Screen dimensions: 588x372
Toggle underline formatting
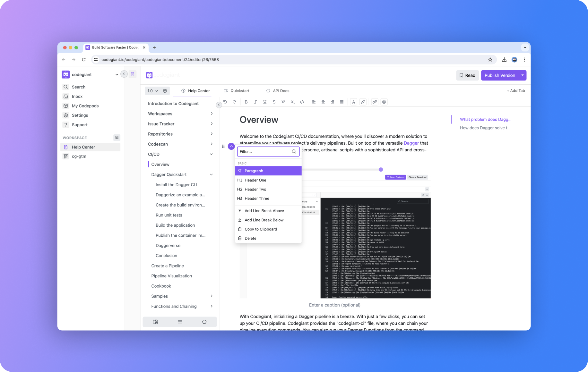coord(265,102)
